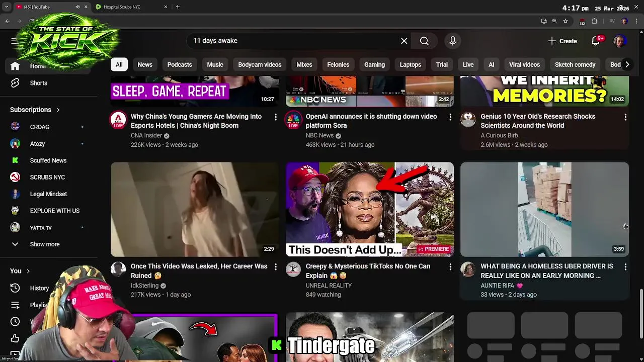Select the Gaming filter chip
The width and height of the screenshot is (644, 362).
[x=374, y=64]
